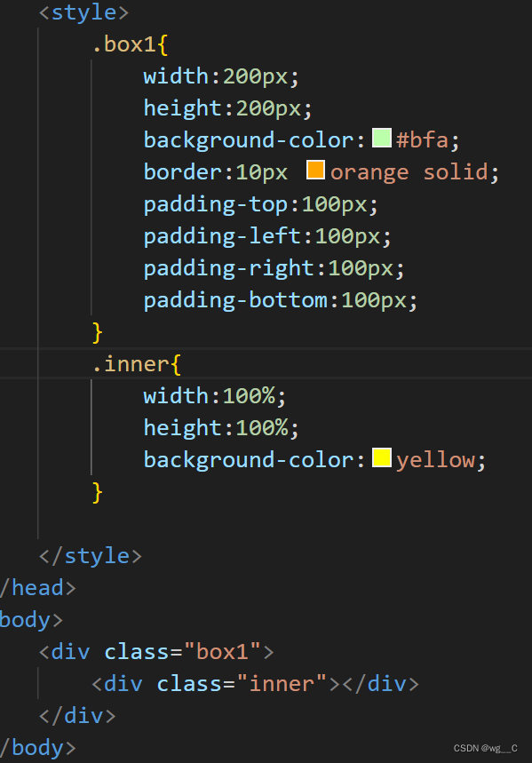The height and width of the screenshot is (763, 532).
Task: Click the closing /body> tag
Action: [x=38, y=747]
